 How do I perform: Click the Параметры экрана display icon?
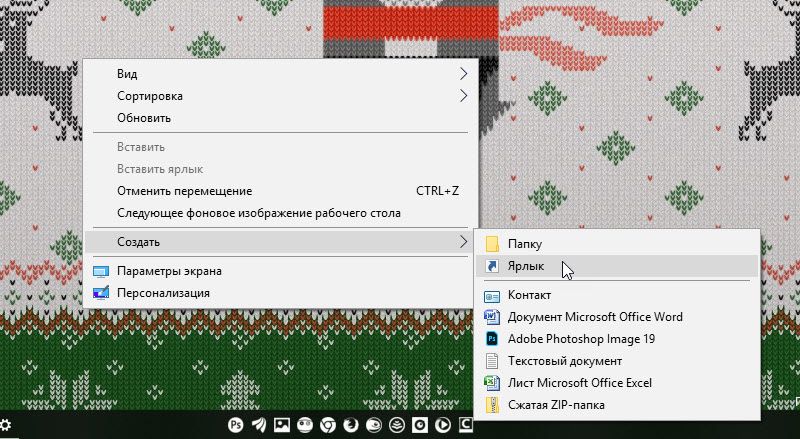click(x=100, y=271)
